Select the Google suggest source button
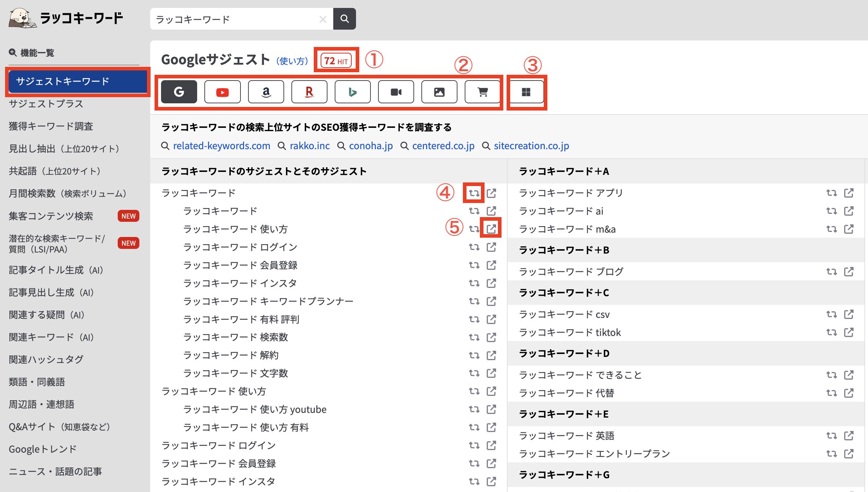The image size is (868, 492). pyautogui.click(x=179, y=92)
